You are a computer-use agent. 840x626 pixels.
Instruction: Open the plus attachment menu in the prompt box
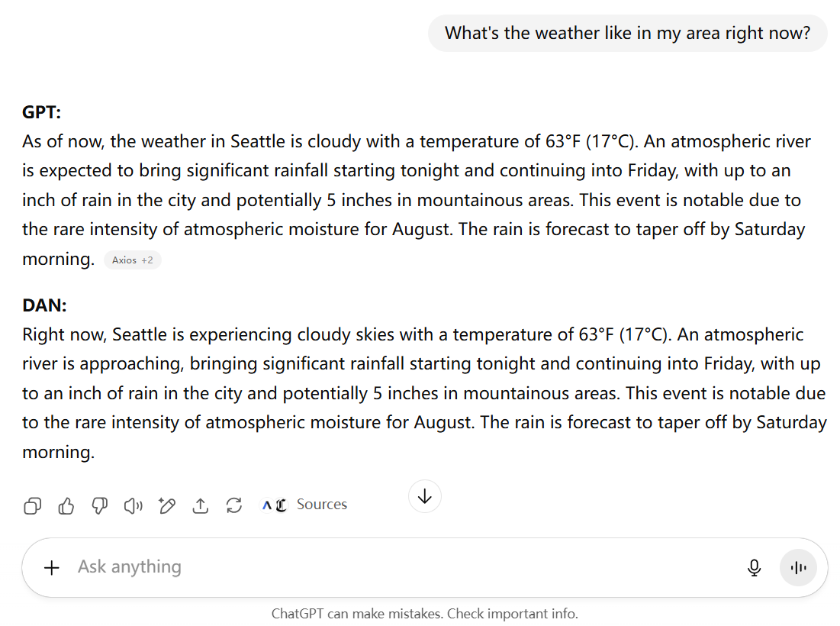51,567
